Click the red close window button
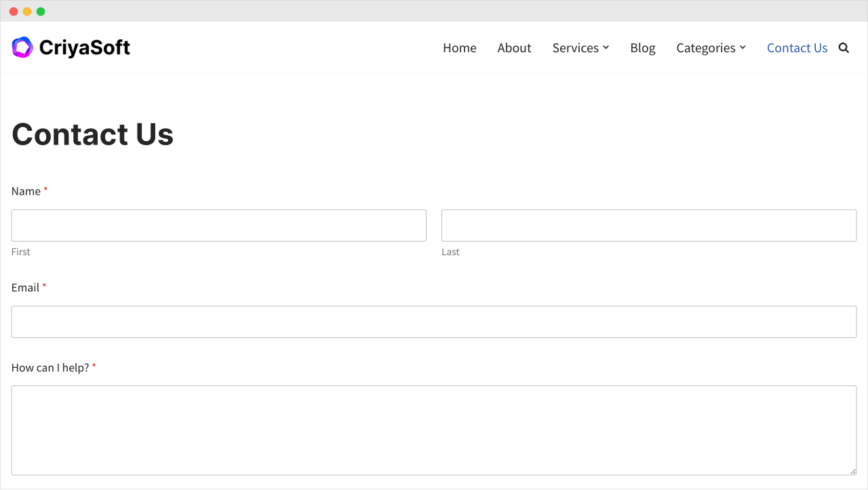Screen dimensions: 868x490 14,12
